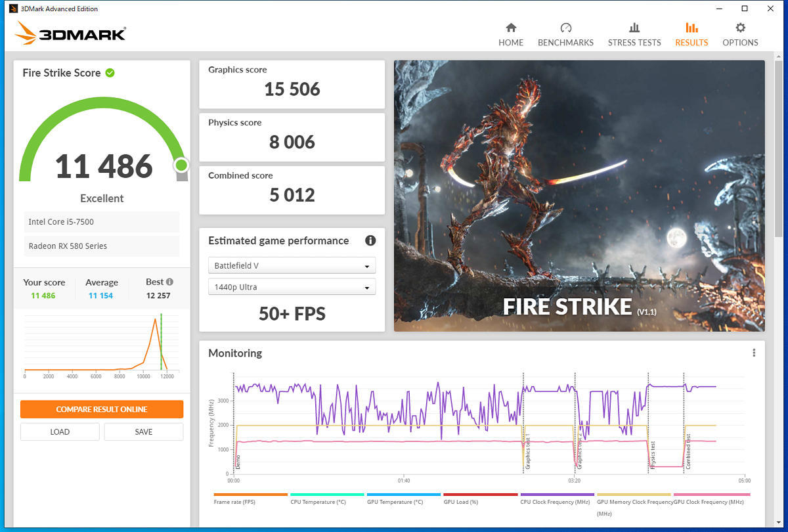Image resolution: width=788 pixels, height=532 pixels.
Task: Click the 3DMark title bar app icon
Action: click(x=13, y=9)
